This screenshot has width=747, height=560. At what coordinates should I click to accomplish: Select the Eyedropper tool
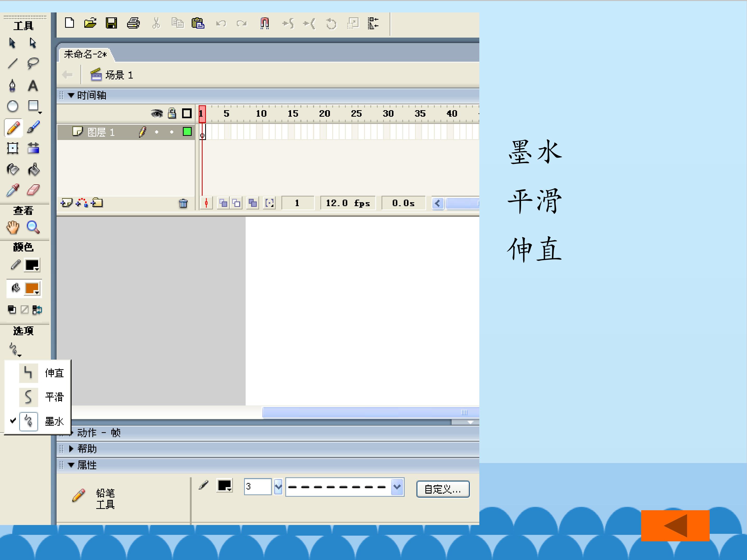pyautogui.click(x=13, y=190)
